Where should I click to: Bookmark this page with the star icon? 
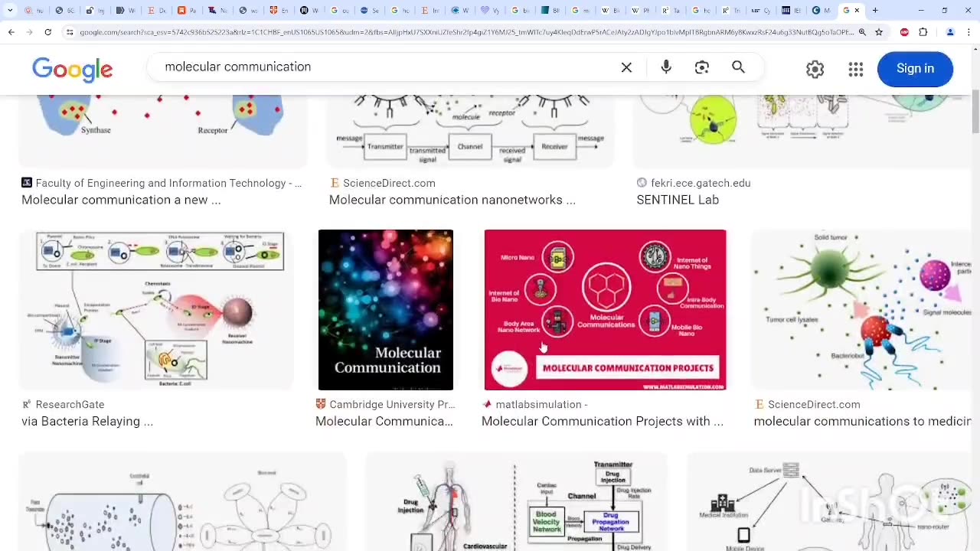point(879,32)
